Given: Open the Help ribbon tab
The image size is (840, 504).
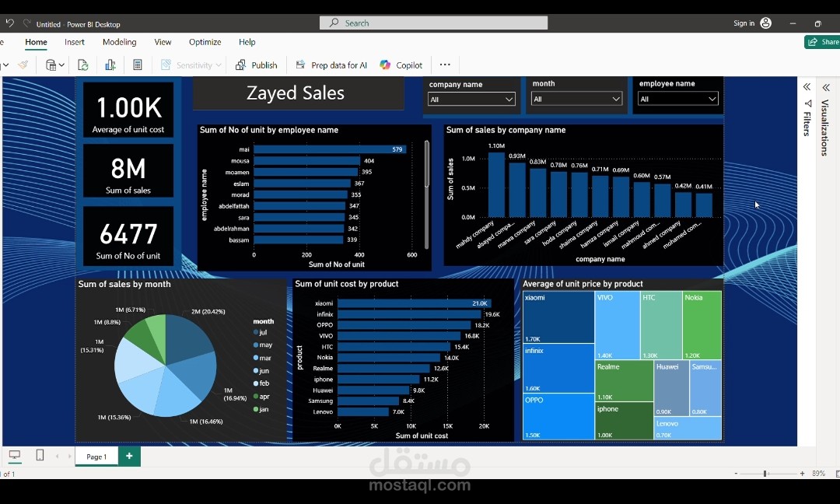Looking at the screenshot, I should pyautogui.click(x=247, y=42).
